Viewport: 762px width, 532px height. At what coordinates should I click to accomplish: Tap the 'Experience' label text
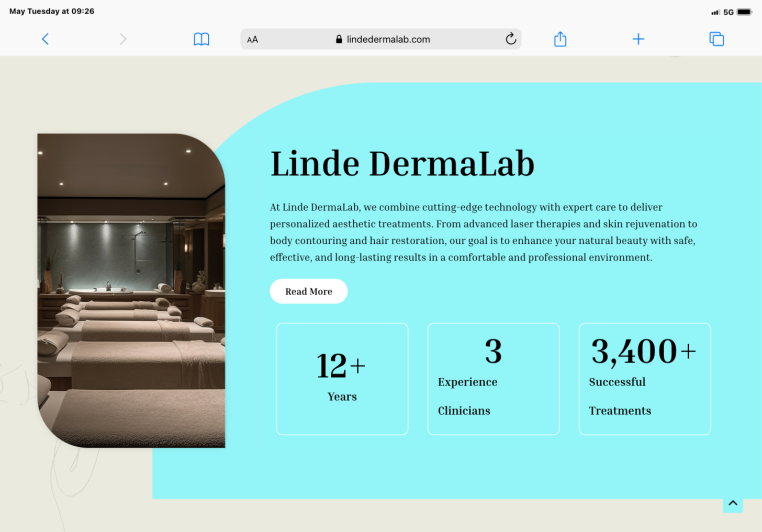click(468, 382)
